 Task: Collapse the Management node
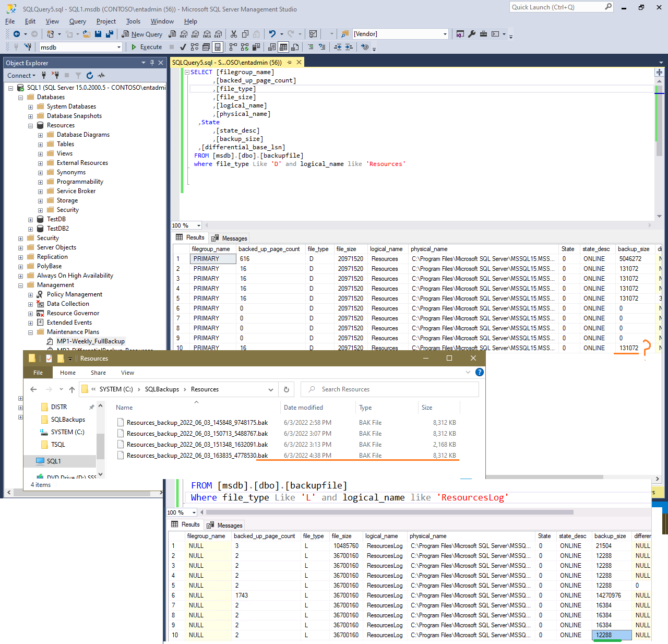coord(20,285)
